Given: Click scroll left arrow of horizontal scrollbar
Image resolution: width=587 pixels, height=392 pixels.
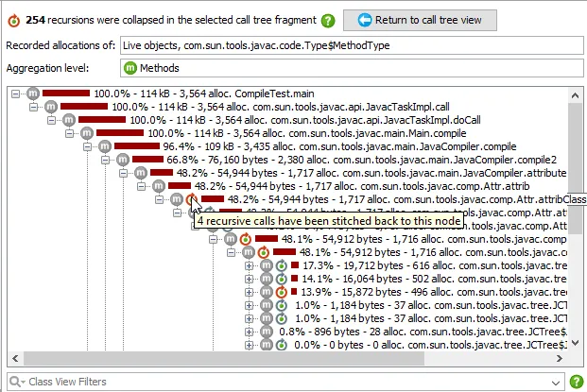Looking at the screenshot, I should point(15,358).
